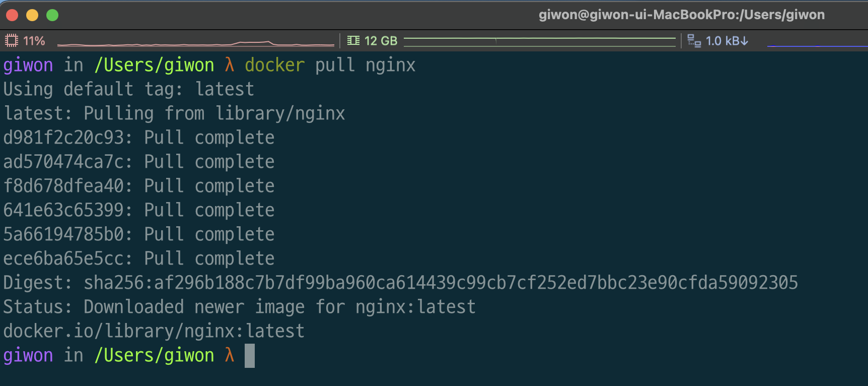Click the 1.0 kB download readout
868x386 pixels.
click(727, 41)
